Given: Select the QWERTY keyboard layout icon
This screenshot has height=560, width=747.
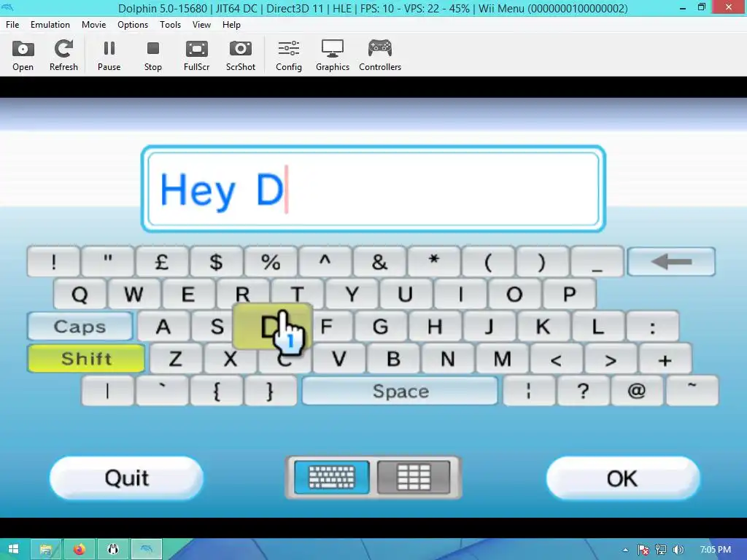Looking at the screenshot, I should (332, 477).
